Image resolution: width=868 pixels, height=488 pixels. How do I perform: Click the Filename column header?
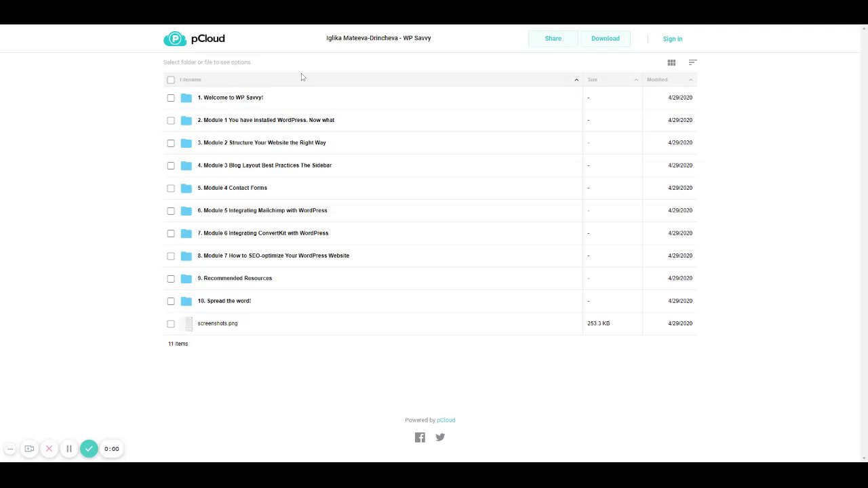click(191, 80)
